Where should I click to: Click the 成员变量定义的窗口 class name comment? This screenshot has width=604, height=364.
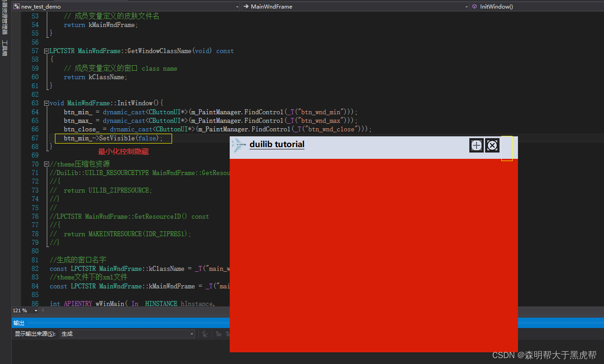coord(120,68)
